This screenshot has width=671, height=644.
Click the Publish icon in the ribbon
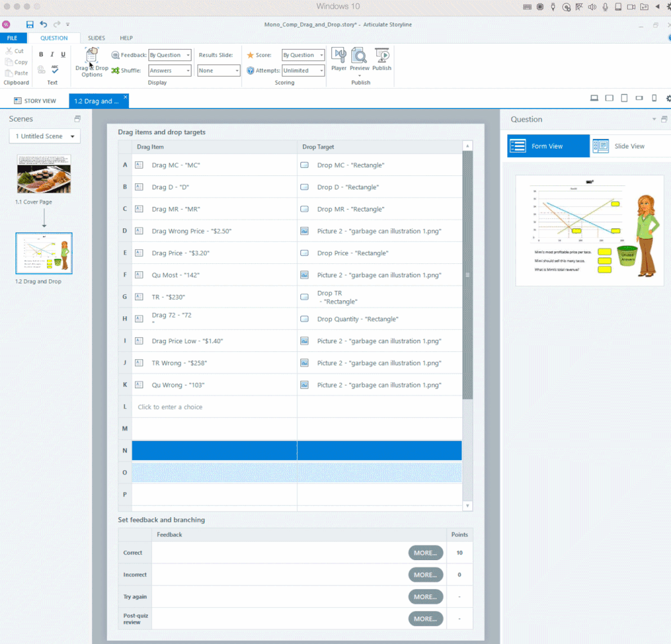pyautogui.click(x=382, y=59)
